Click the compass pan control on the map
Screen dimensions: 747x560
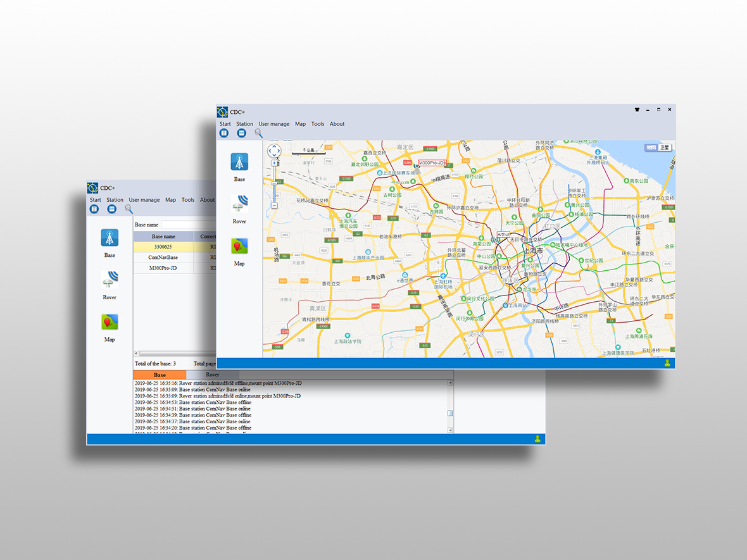[275, 151]
